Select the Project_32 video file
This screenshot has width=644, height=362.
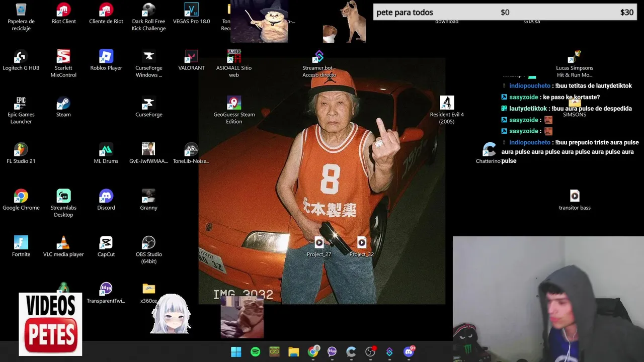(x=362, y=247)
